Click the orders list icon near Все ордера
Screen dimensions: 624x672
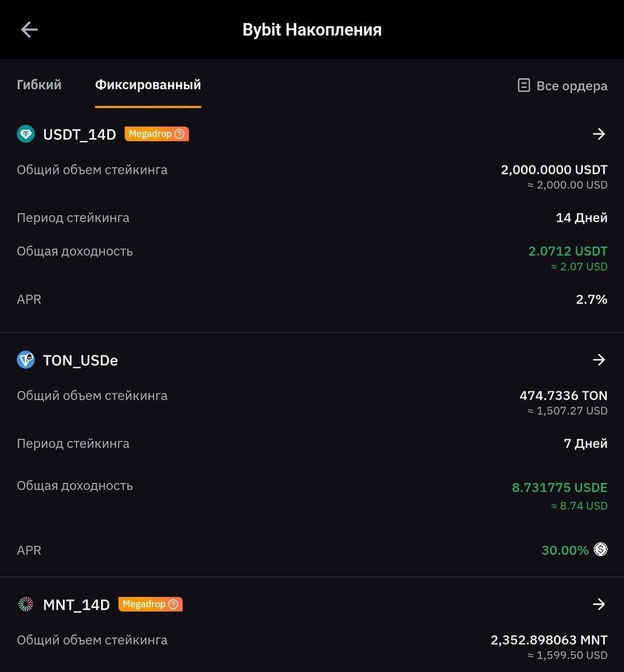point(524,86)
